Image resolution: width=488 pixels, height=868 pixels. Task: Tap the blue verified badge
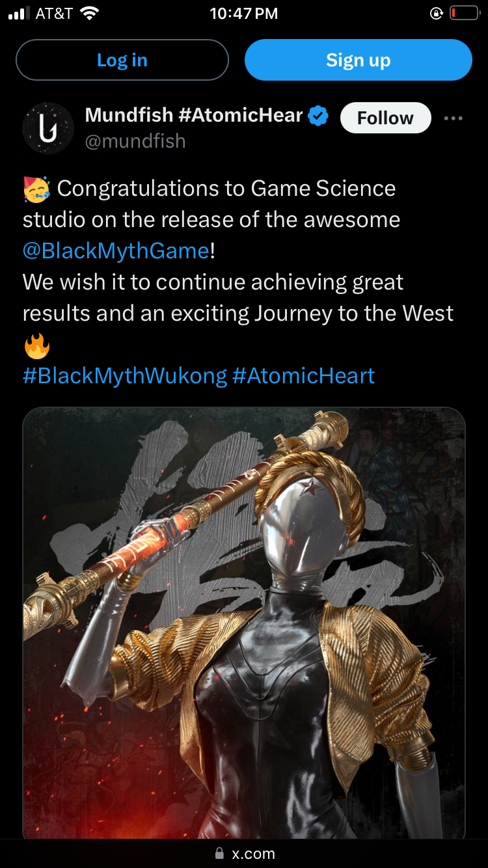tap(318, 116)
